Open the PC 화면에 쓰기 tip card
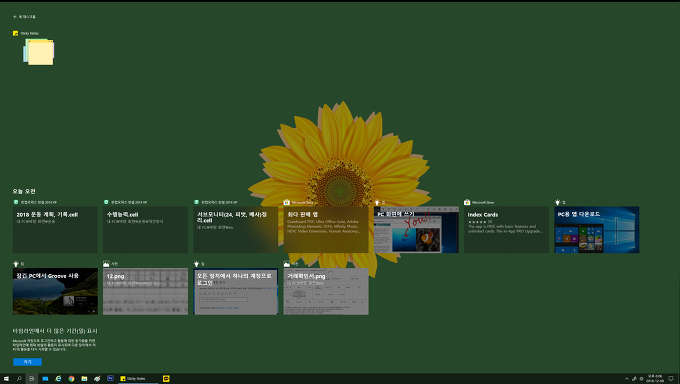This screenshot has height=384, width=680. click(416, 230)
